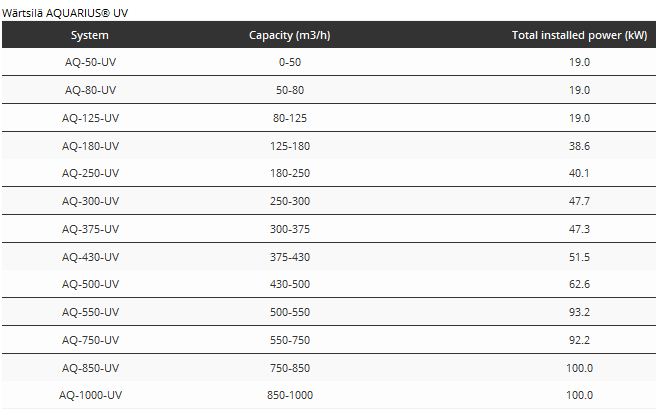Image resolution: width=656 pixels, height=416 pixels.
Task: Click the 93.2 installed power value
Action: (579, 312)
